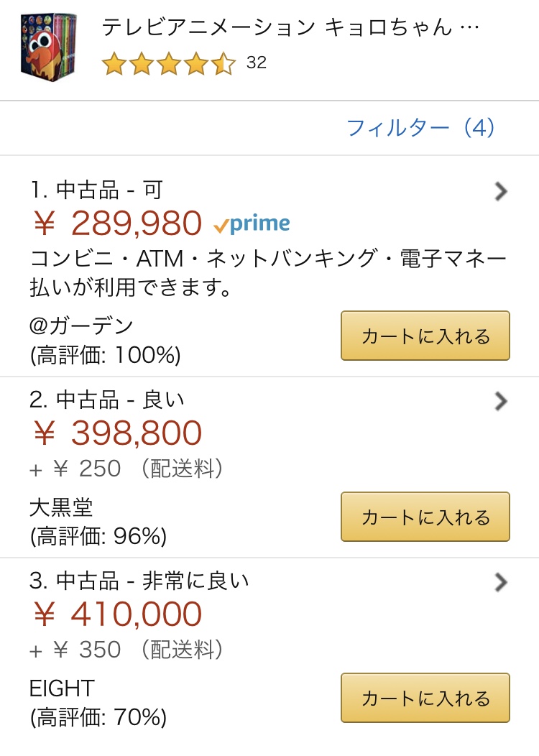Open the 32 reviews count
The height and width of the screenshot is (756, 539).
pos(257,63)
